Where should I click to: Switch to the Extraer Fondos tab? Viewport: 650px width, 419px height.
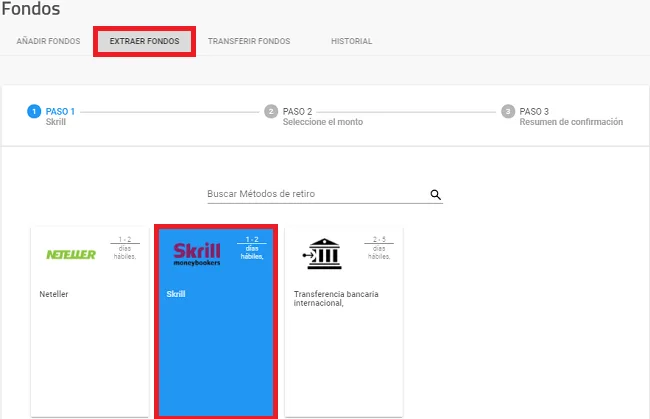click(x=144, y=41)
